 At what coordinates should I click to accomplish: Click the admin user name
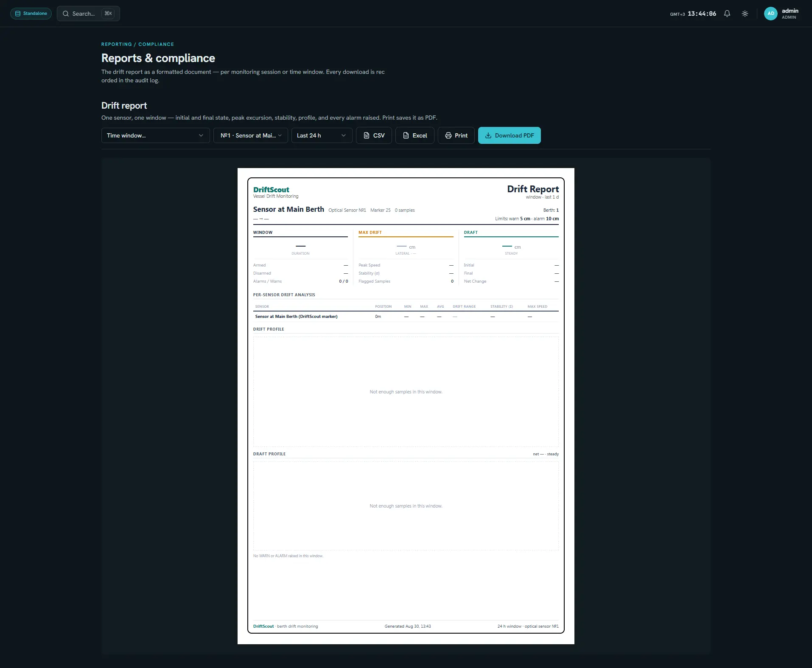click(x=790, y=11)
